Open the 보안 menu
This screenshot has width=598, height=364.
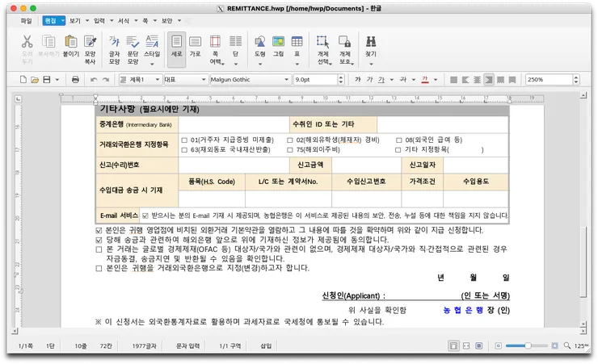(167, 20)
